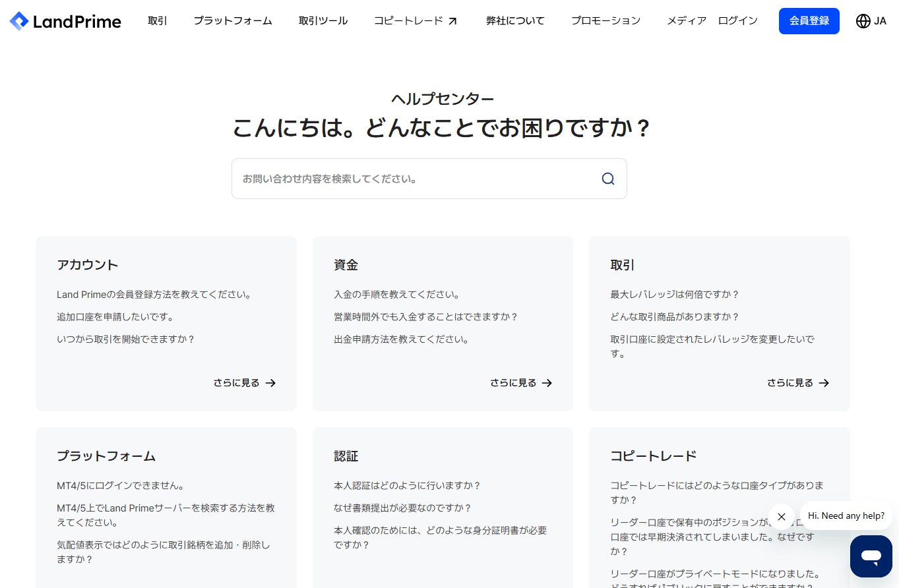Open the 取引ツール navigation menu

[323, 21]
